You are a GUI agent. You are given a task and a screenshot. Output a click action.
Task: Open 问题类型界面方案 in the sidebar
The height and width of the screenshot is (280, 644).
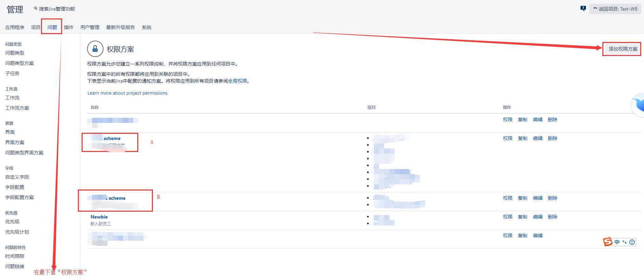[24, 153]
